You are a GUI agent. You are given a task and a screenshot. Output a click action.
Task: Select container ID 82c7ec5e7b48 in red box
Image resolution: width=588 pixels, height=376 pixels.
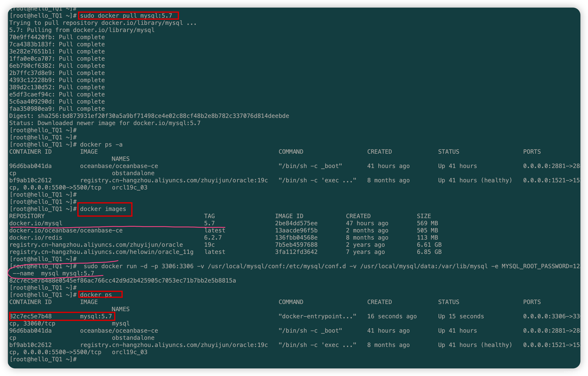coord(31,316)
